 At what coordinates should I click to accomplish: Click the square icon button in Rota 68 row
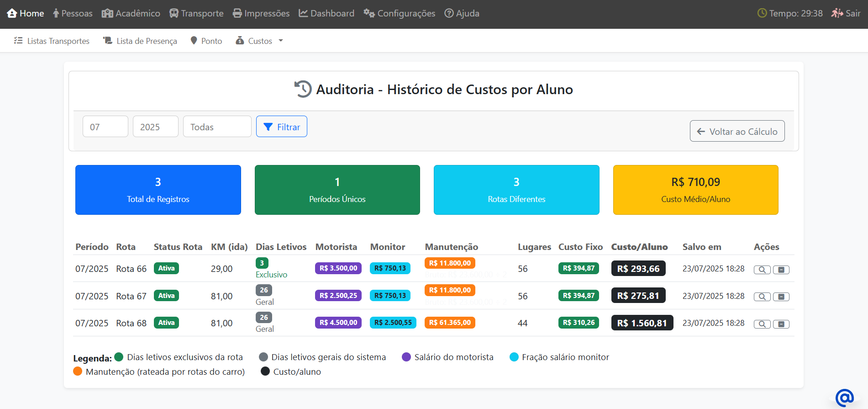[781, 324]
